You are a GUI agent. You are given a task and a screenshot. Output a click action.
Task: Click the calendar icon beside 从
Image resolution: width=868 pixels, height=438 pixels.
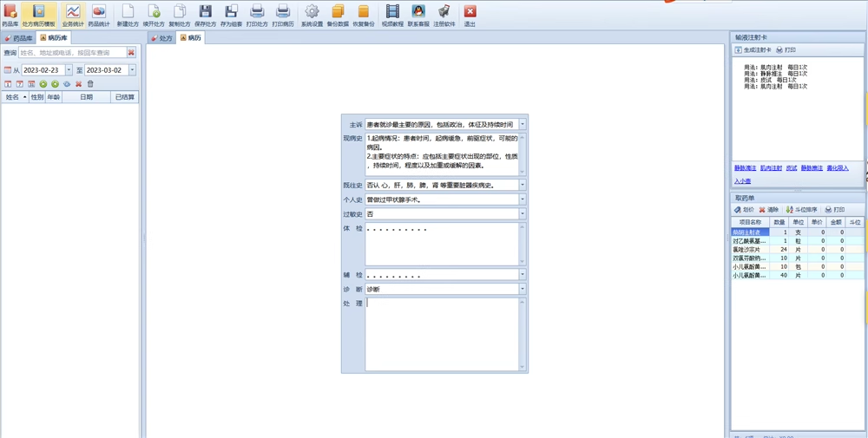click(x=8, y=70)
